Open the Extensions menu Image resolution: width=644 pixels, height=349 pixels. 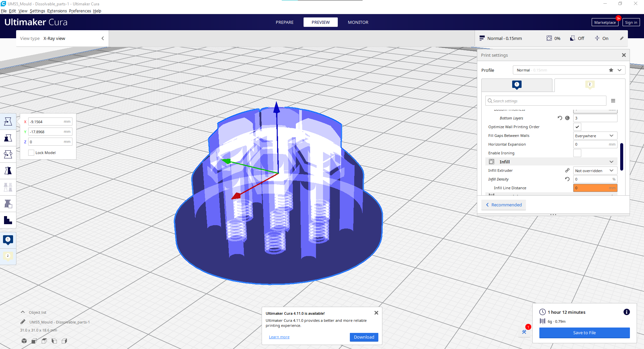point(57,11)
